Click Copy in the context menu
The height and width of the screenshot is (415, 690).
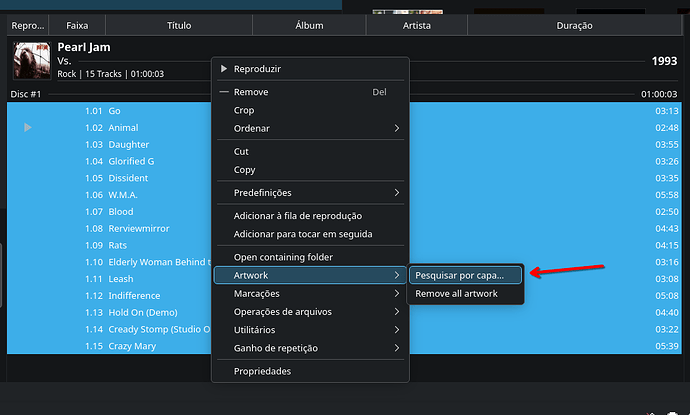click(244, 170)
